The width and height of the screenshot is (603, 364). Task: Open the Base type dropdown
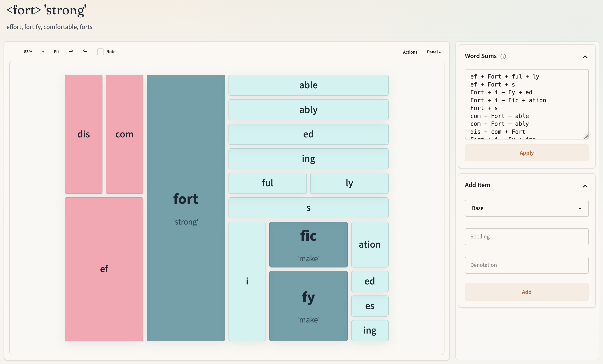527,208
